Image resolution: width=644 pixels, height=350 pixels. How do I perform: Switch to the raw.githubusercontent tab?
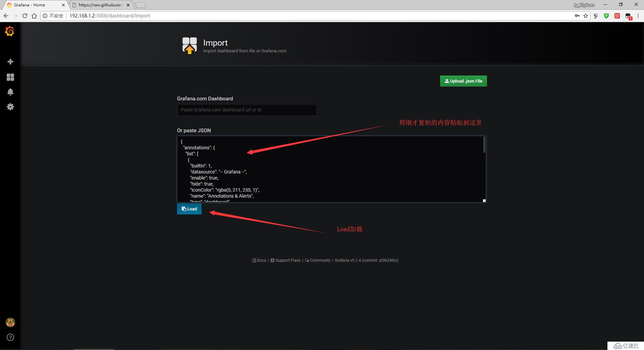(101, 5)
